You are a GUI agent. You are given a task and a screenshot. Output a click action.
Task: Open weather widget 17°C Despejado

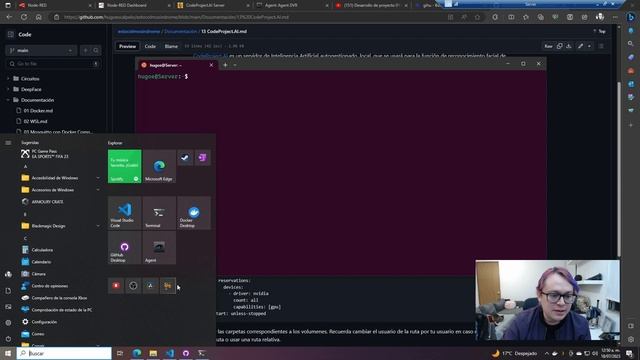(515, 353)
